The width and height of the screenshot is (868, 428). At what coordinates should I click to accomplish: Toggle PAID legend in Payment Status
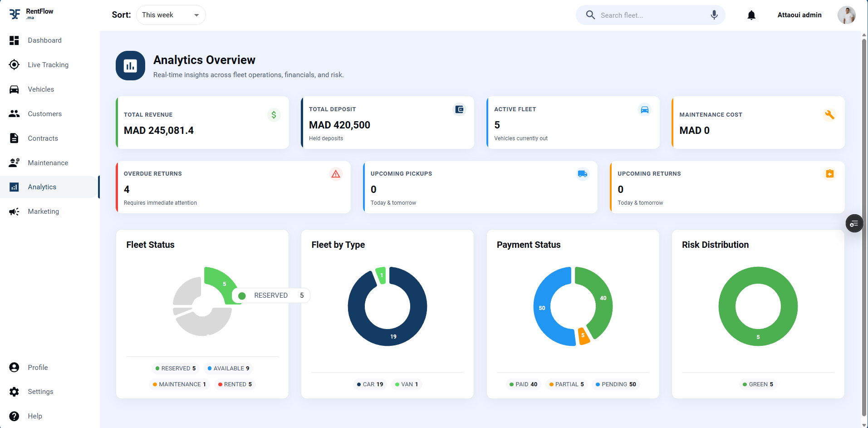(524, 384)
